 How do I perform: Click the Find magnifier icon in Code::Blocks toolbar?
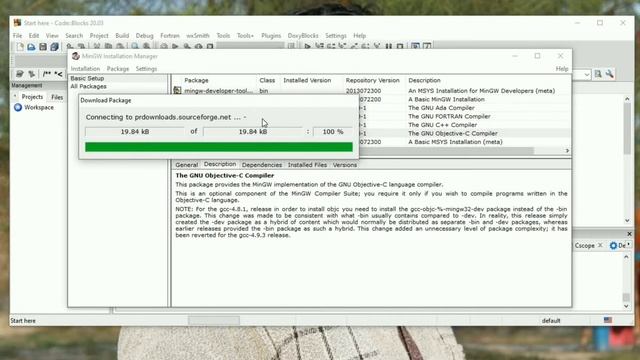click(x=135, y=47)
